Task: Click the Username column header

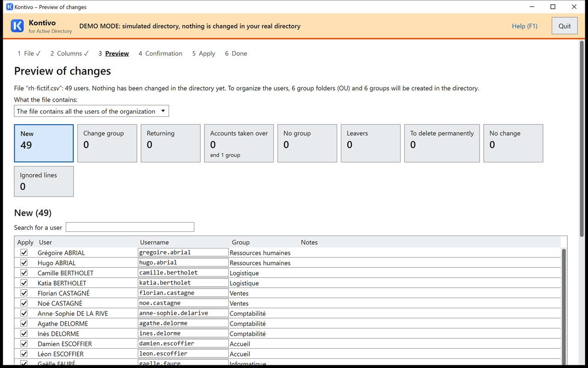Action: click(154, 242)
